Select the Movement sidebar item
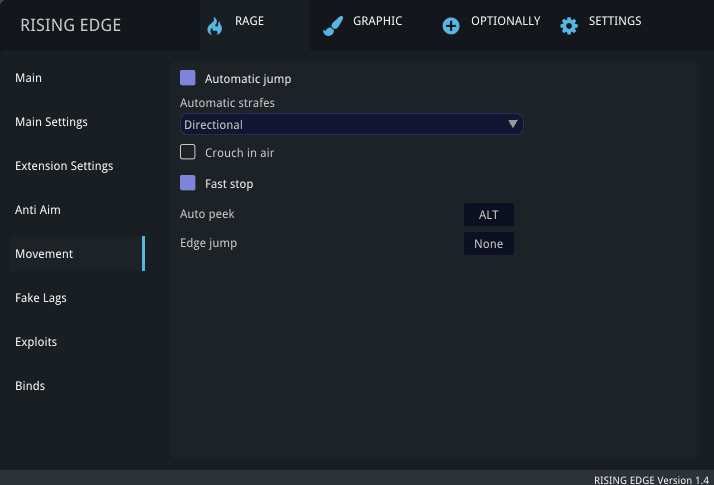This screenshot has height=485, width=714. point(77,254)
